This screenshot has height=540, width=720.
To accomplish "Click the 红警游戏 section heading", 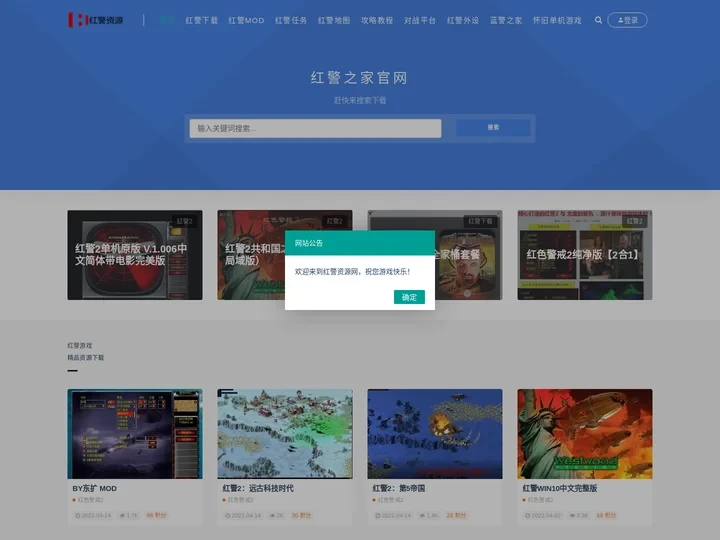I will click(x=79, y=345).
